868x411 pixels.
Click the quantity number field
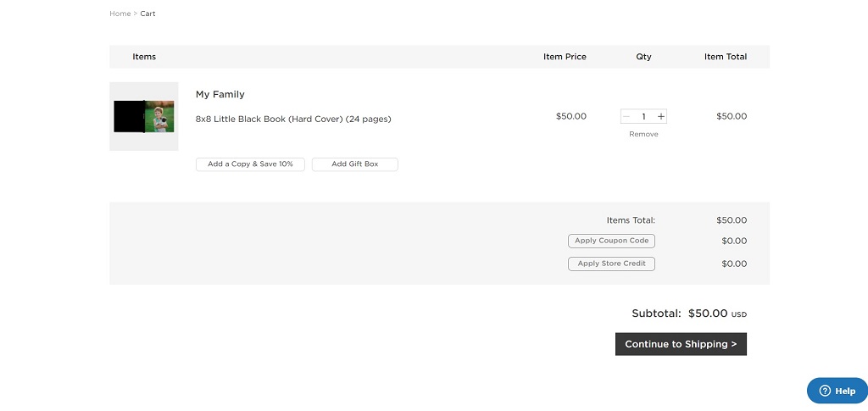(644, 116)
